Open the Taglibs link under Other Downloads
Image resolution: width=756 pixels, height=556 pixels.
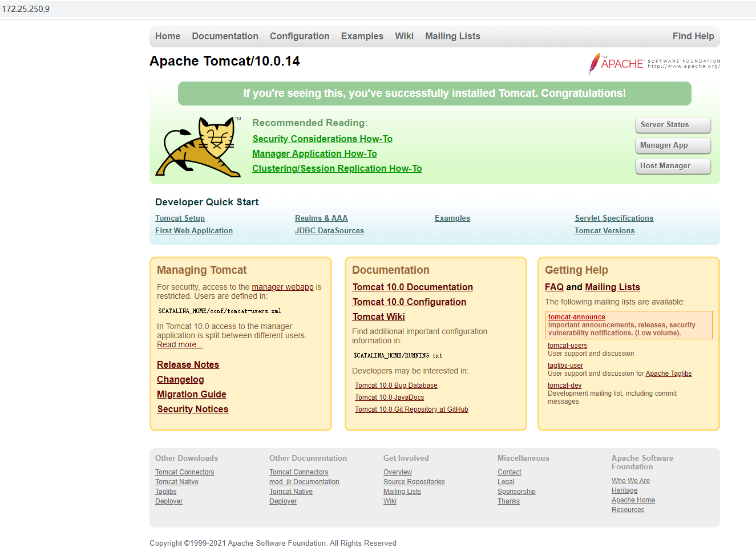tap(165, 492)
